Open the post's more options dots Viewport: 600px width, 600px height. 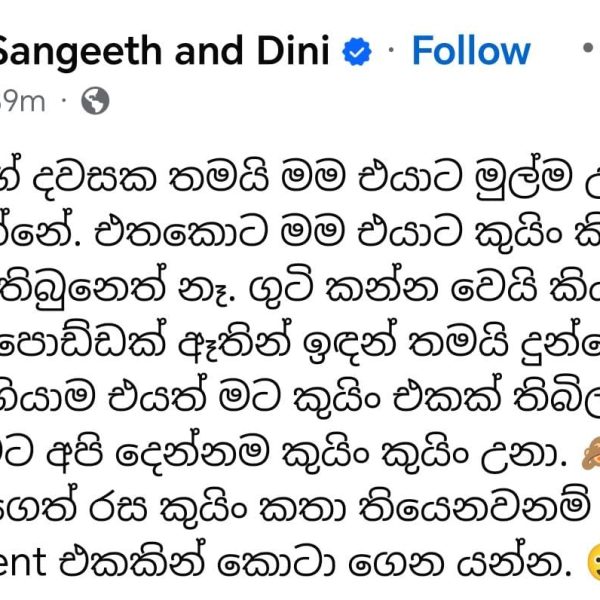click(590, 48)
